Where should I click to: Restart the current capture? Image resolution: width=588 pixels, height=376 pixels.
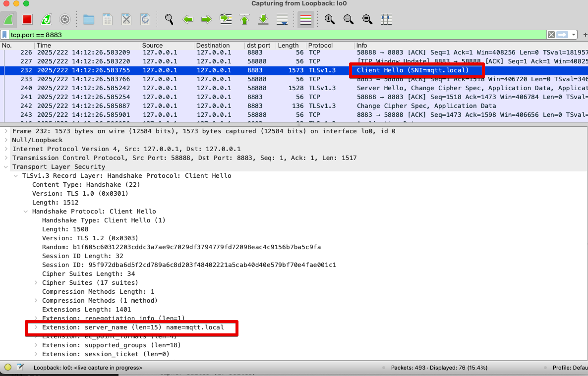(x=46, y=19)
